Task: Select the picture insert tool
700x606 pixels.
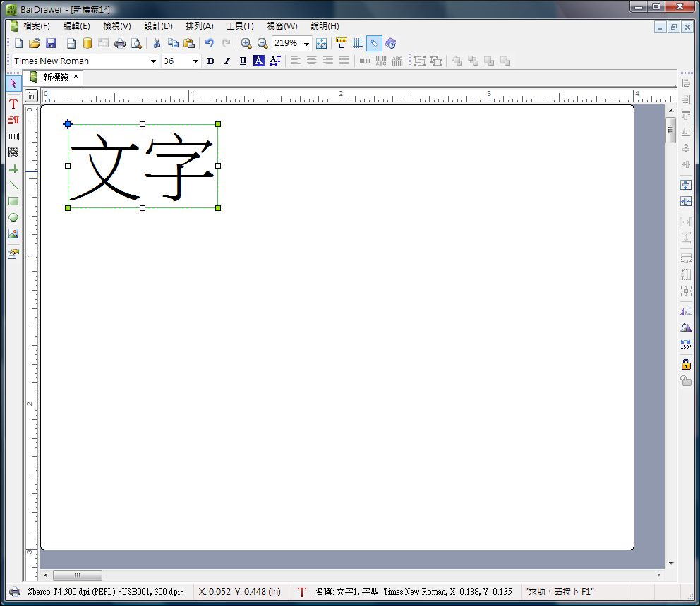Action: [13, 234]
